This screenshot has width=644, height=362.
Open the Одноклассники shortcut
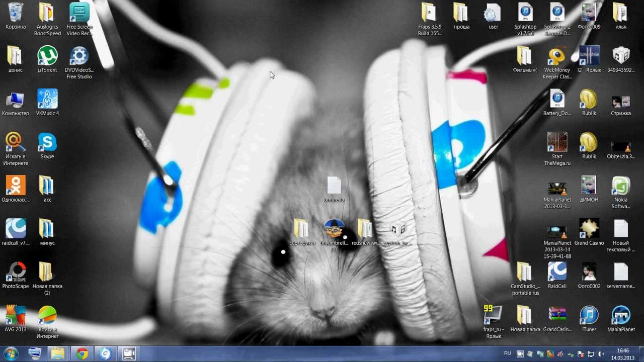16,190
